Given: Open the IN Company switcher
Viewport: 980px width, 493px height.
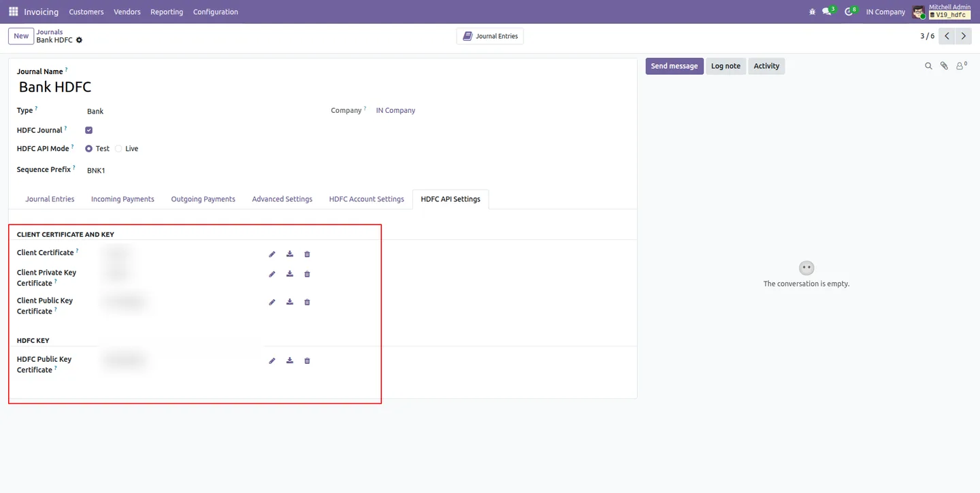Looking at the screenshot, I should pyautogui.click(x=885, y=12).
